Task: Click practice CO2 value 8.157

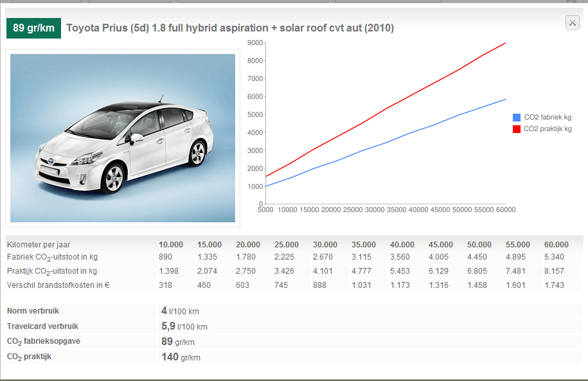Action: pos(554,270)
